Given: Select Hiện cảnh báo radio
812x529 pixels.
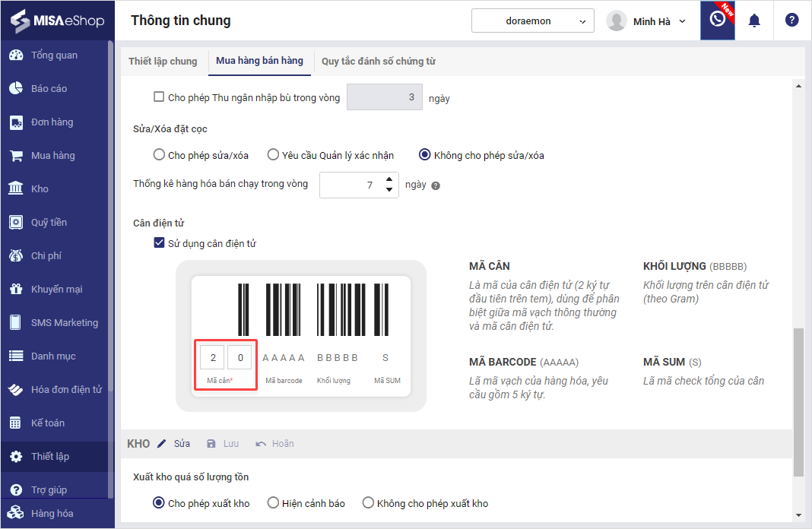Looking at the screenshot, I should pos(273,502).
